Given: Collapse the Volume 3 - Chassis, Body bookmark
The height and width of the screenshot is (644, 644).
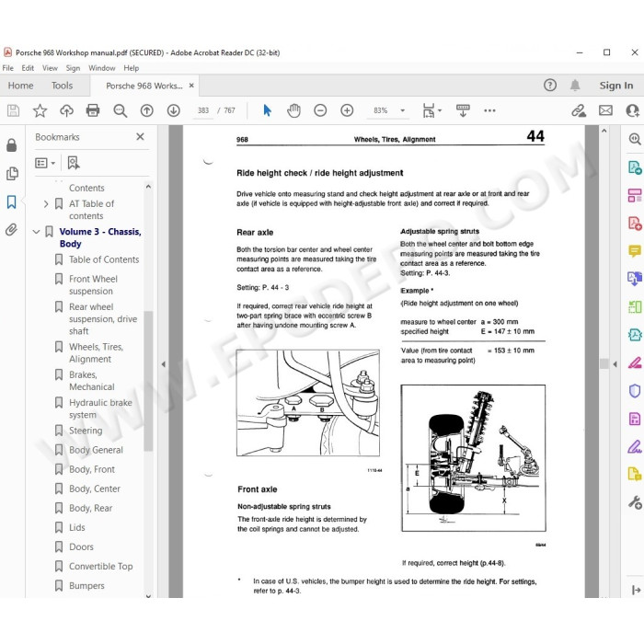Looking at the screenshot, I should (36, 232).
